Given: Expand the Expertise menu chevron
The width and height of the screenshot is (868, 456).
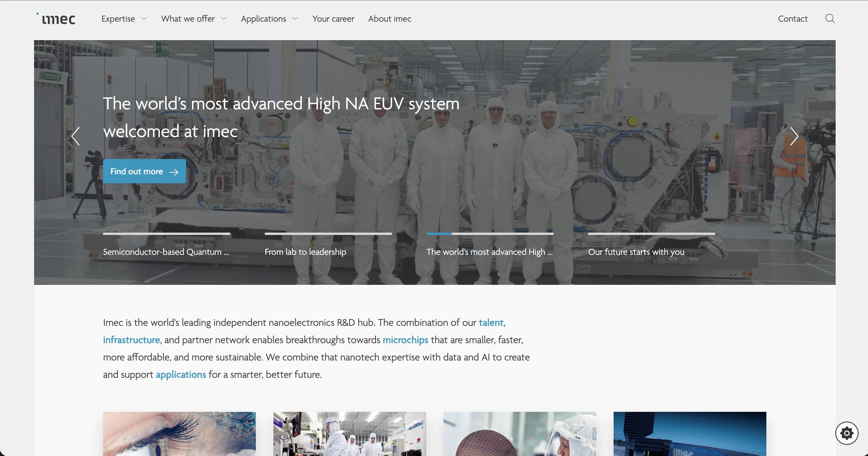Looking at the screenshot, I should tap(144, 18).
